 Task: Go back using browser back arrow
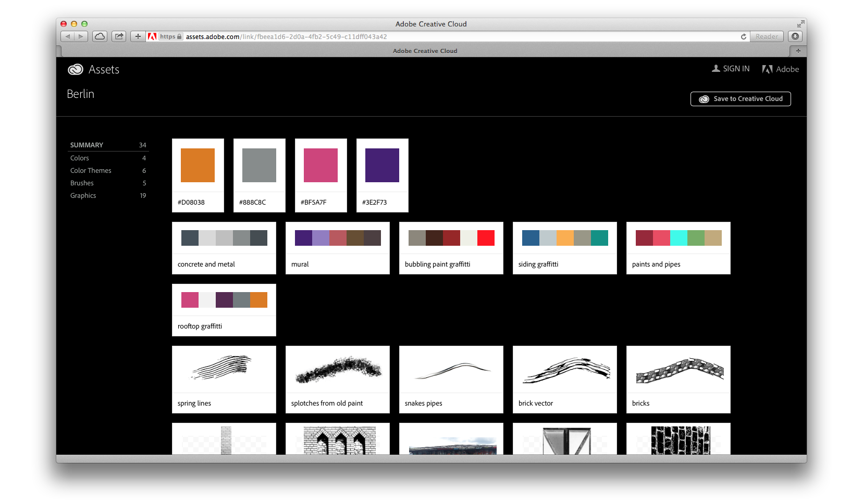68,36
